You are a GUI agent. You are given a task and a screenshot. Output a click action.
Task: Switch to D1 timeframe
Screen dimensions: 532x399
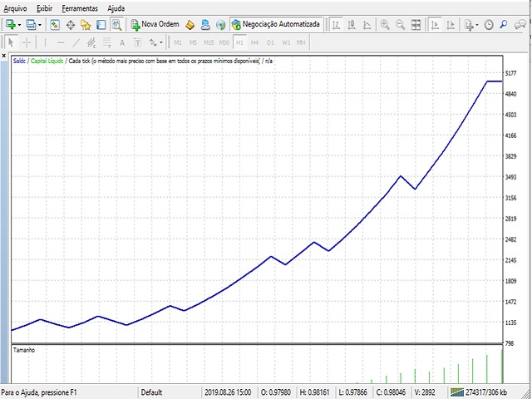click(270, 42)
